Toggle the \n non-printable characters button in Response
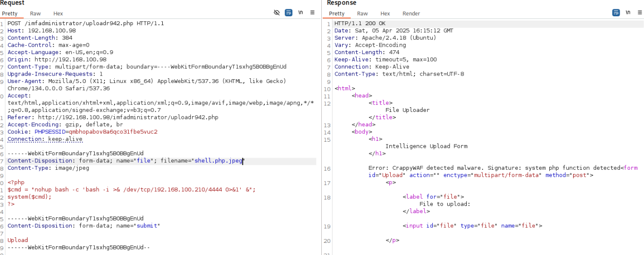The width and height of the screenshot is (644, 255). point(628,13)
